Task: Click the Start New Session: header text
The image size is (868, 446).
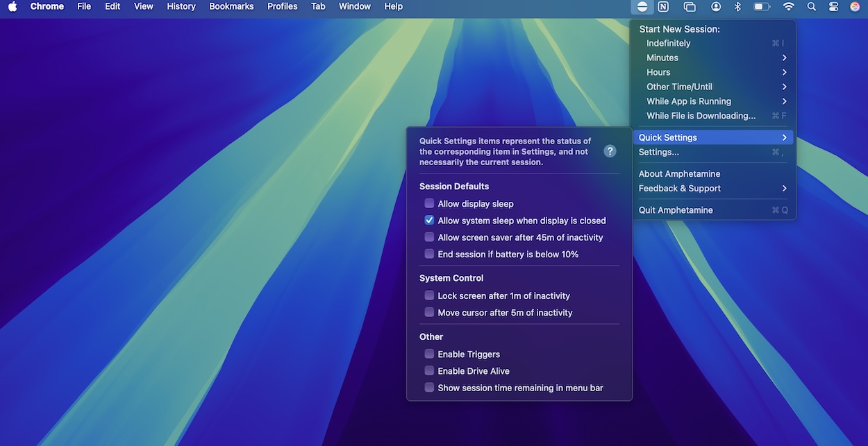Action: pos(679,29)
